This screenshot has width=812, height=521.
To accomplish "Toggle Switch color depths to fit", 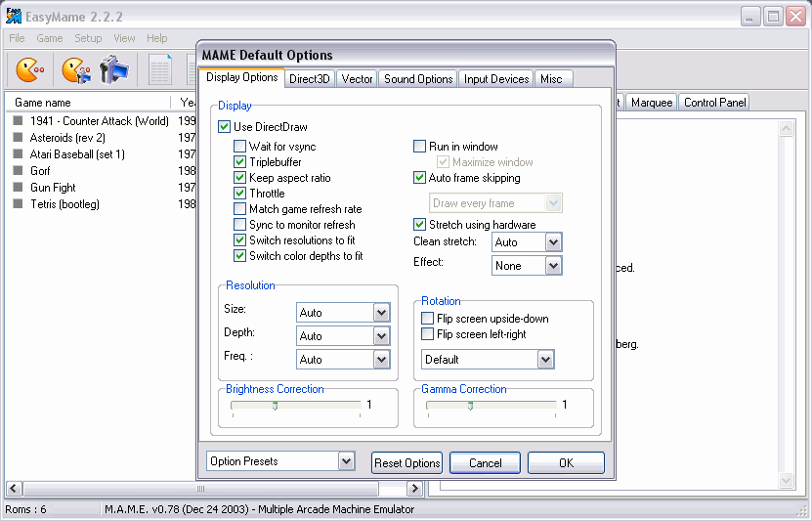I will [x=239, y=255].
